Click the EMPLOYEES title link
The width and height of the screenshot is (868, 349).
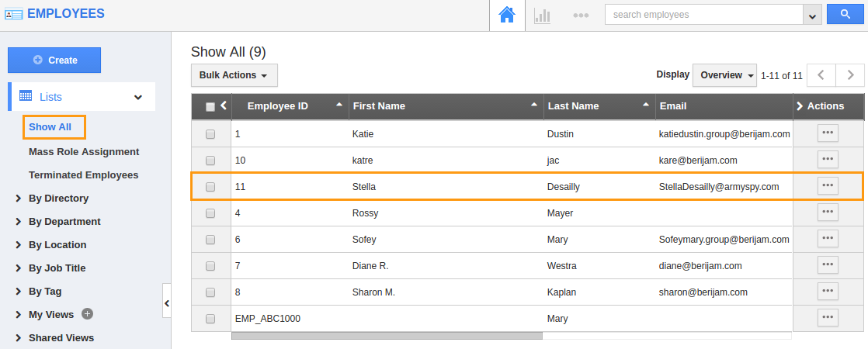66,14
